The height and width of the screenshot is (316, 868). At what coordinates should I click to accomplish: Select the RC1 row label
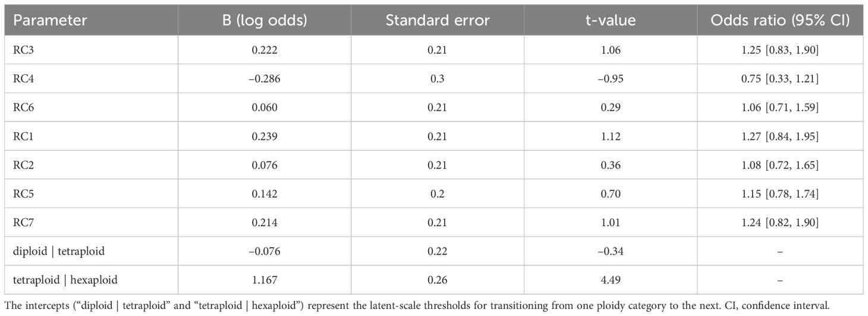click(23, 137)
